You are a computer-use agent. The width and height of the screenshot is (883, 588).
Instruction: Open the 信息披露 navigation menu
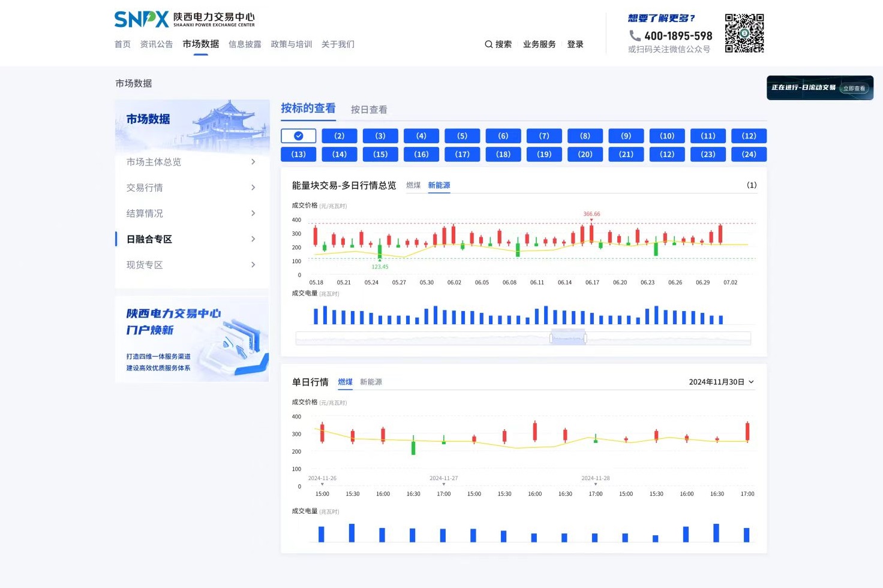pyautogui.click(x=245, y=44)
